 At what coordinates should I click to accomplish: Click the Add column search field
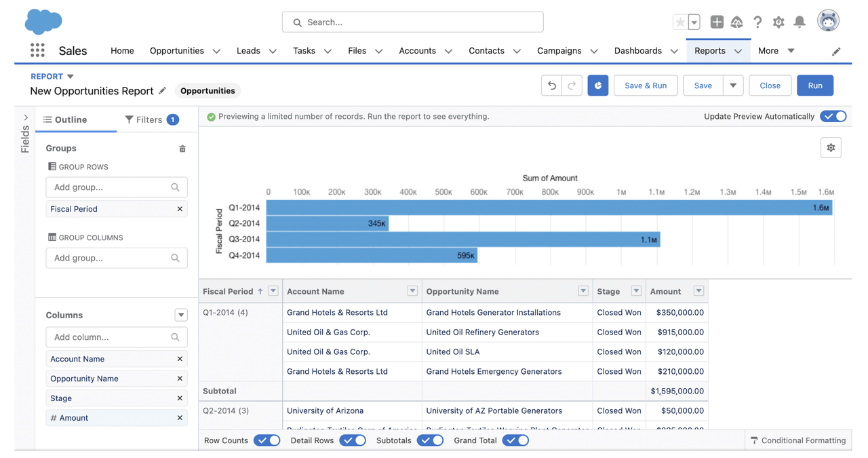pos(117,337)
